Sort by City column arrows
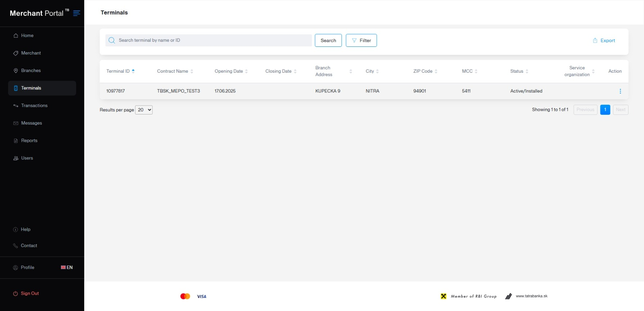644x311 pixels. [x=377, y=71]
